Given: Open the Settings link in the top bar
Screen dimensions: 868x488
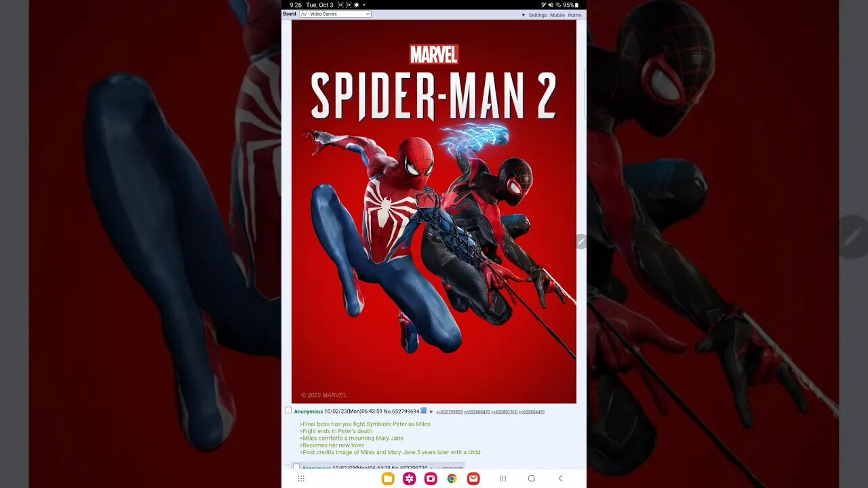Looking at the screenshot, I should tap(538, 15).
